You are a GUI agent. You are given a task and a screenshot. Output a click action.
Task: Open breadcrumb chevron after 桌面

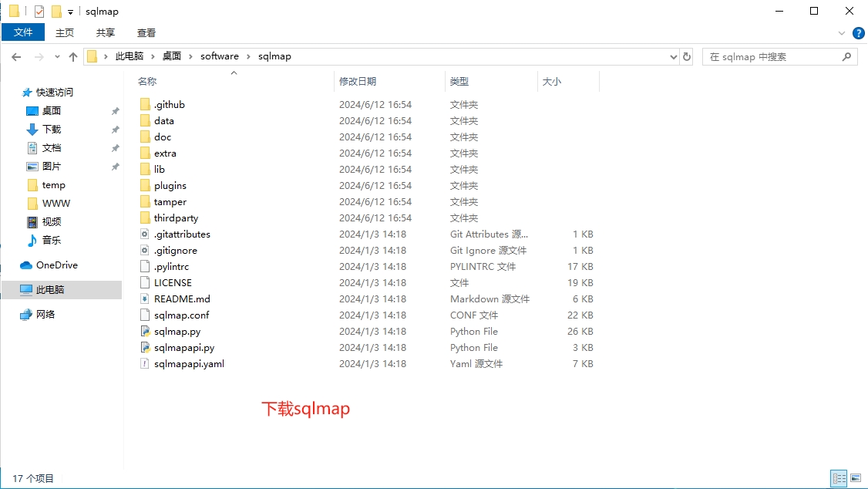[x=190, y=56]
